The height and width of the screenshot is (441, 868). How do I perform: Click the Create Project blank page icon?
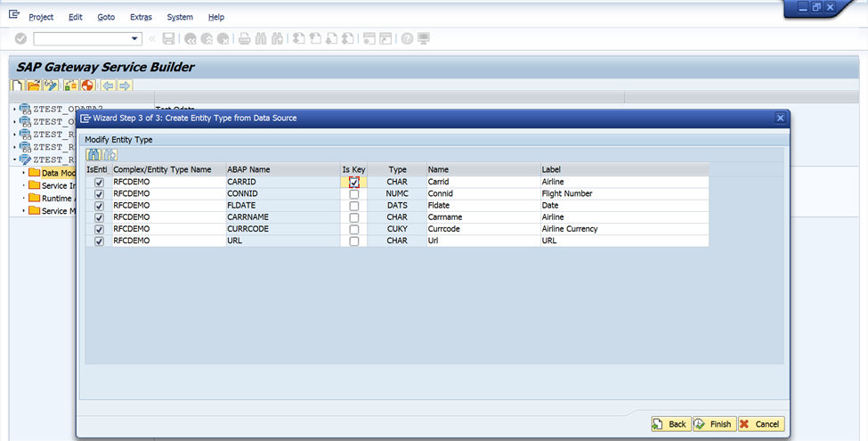point(18,86)
